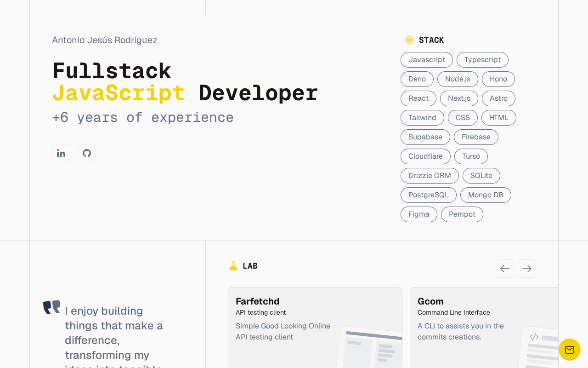Click the name Antonio Jesús Rodríguez
Viewport: 588px width, 368px height.
tap(105, 40)
